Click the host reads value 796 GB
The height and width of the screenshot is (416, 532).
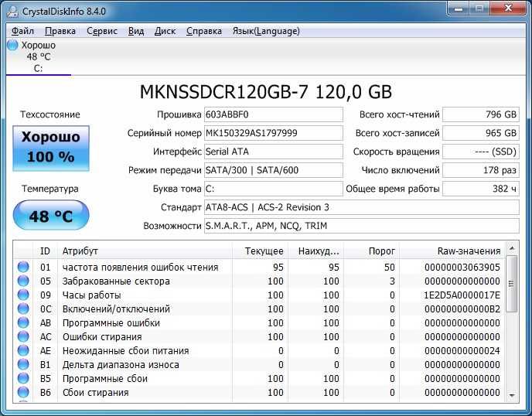[x=481, y=114]
